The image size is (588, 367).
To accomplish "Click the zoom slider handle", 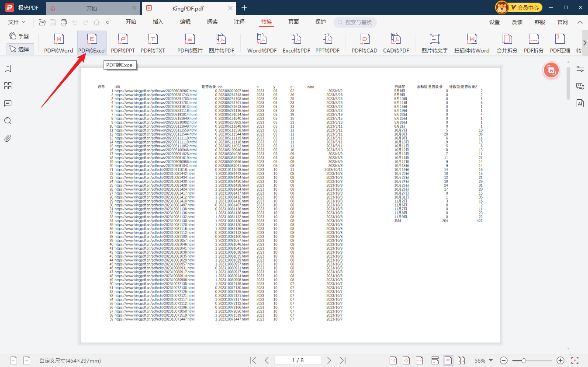I will coord(523,360).
